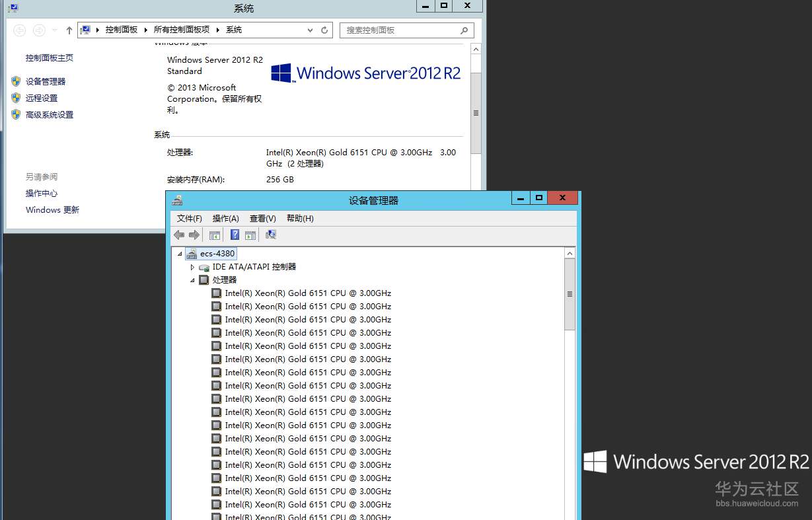Click '© 2013 Microsoft Corporation' copyright text
This screenshot has width=812, height=520.
[x=215, y=99]
